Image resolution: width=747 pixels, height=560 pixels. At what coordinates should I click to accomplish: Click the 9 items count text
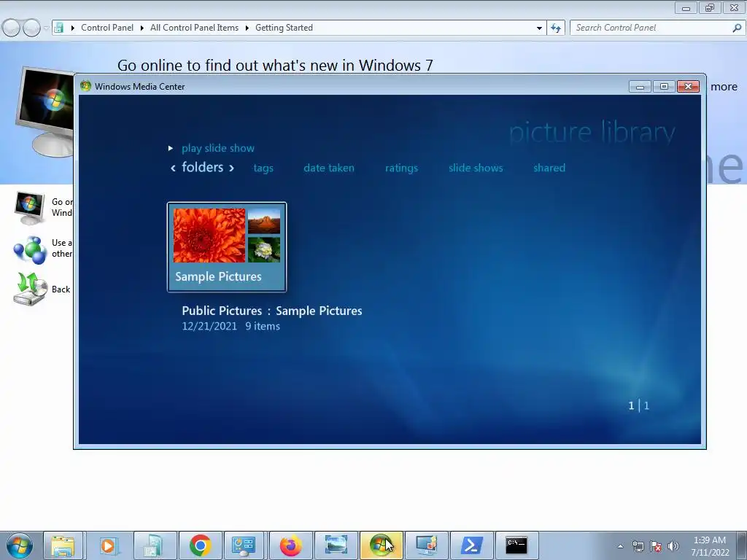263,326
